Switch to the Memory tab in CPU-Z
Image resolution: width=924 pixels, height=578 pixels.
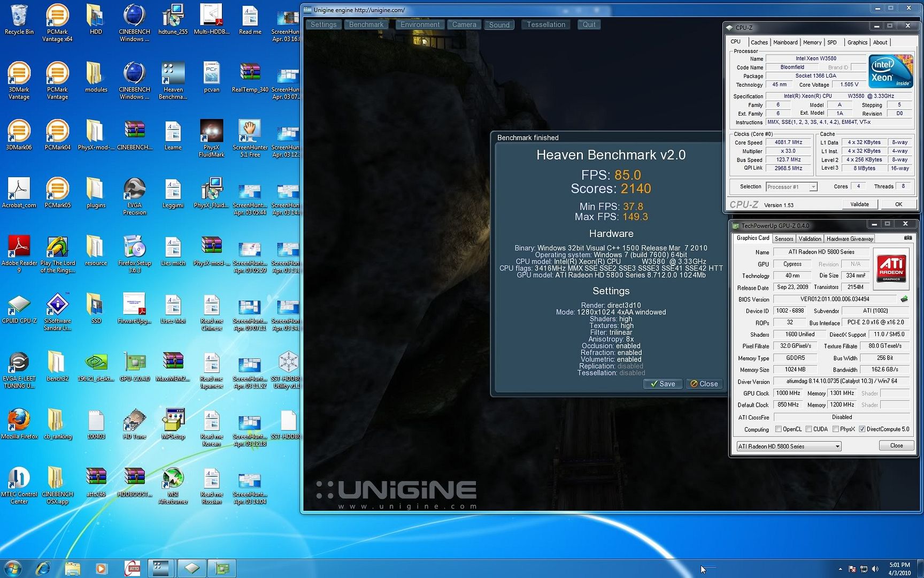[x=812, y=42]
